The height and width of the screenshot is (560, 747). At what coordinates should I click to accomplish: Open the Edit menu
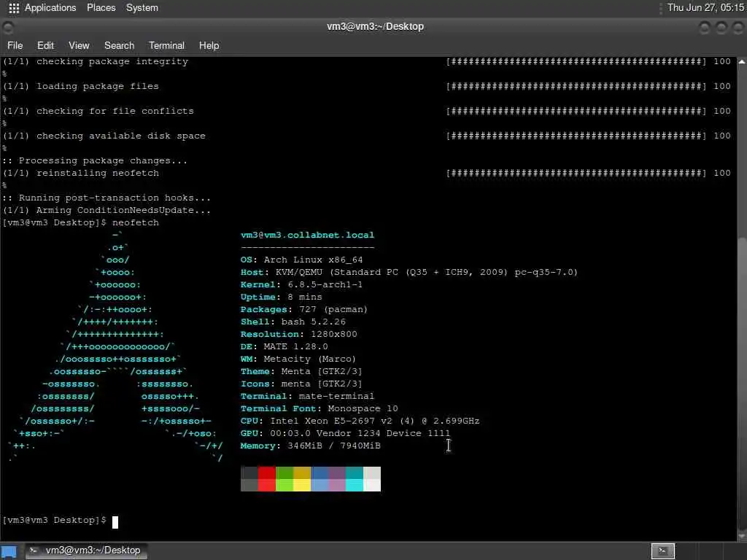pos(45,46)
